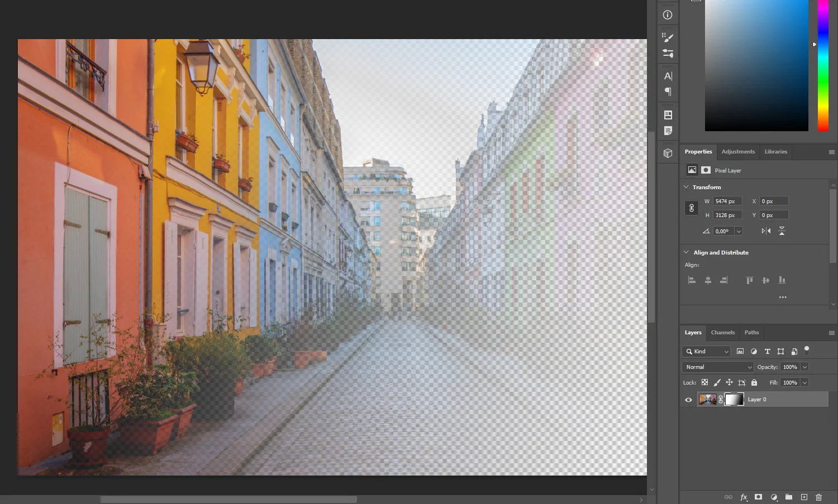Add a layer style with fx icon
The width and height of the screenshot is (838, 504).
[744, 497]
